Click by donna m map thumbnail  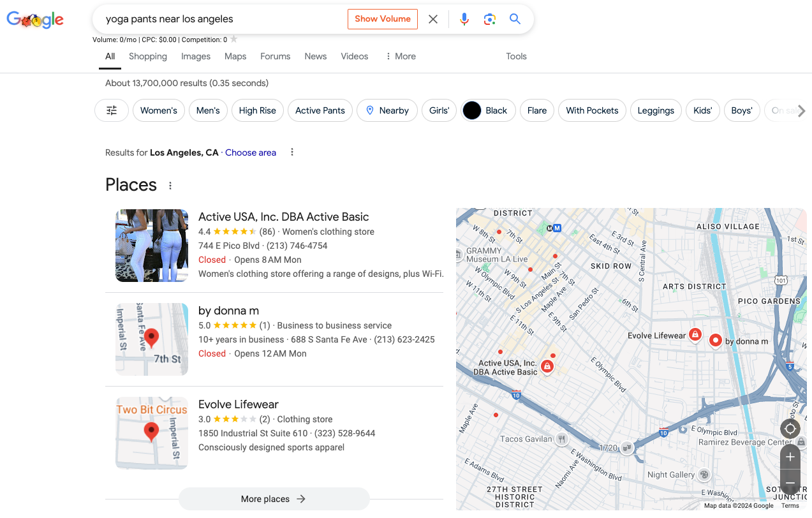tap(152, 339)
